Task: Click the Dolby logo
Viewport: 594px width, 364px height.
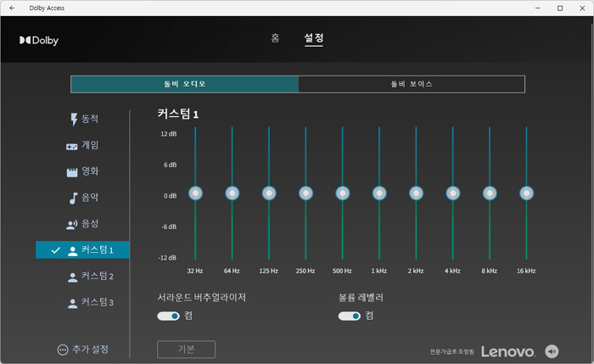Action: [x=39, y=40]
